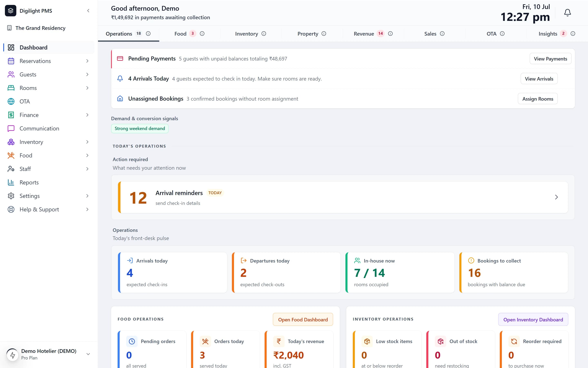Screen dimensions: 588x368
Task: Click the Rooms bed icon
Action: (11, 88)
